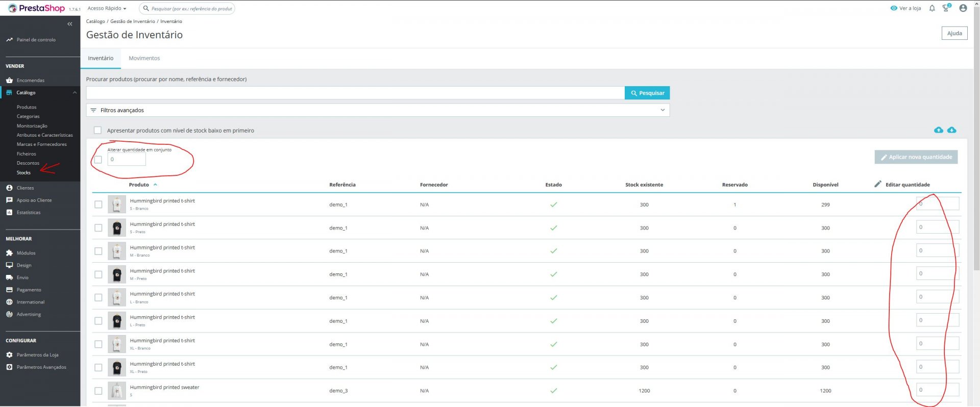
Task: Select the Hummingbird printed sweater row checkbox
Action: (x=99, y=391)
